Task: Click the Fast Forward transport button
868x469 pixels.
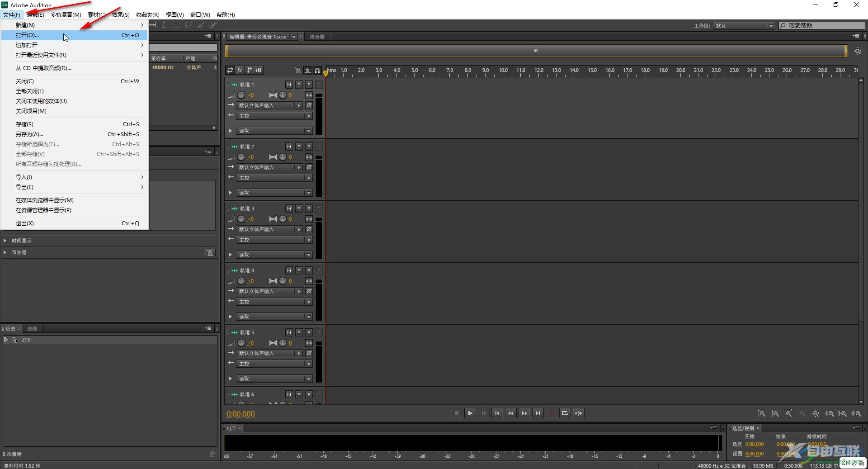Action: point(524,413)
